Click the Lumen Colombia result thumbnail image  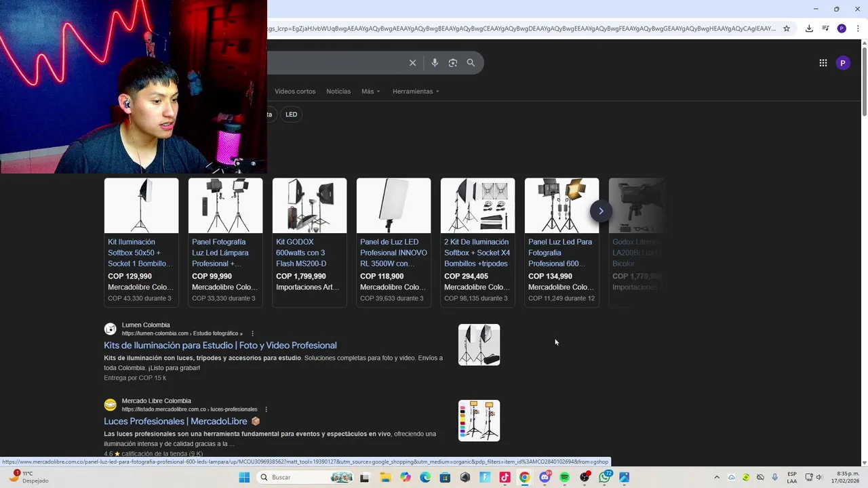[x=479, y=345]
